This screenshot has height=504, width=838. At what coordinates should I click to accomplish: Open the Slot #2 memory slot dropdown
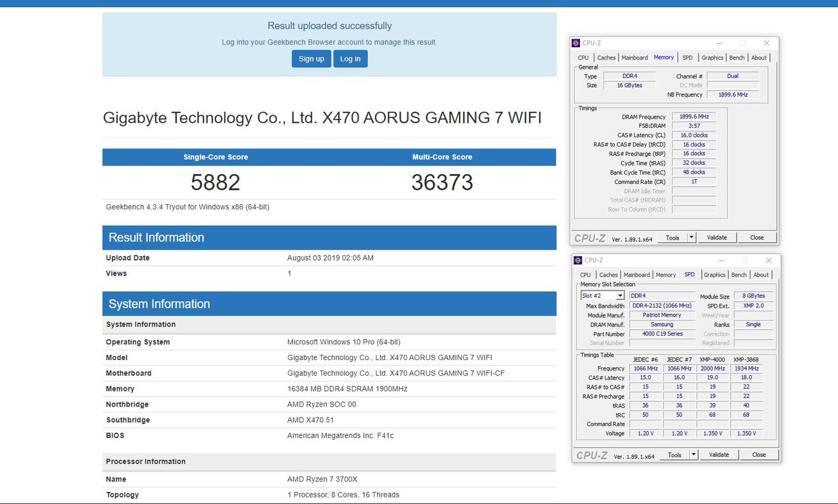tap(602, 296)
